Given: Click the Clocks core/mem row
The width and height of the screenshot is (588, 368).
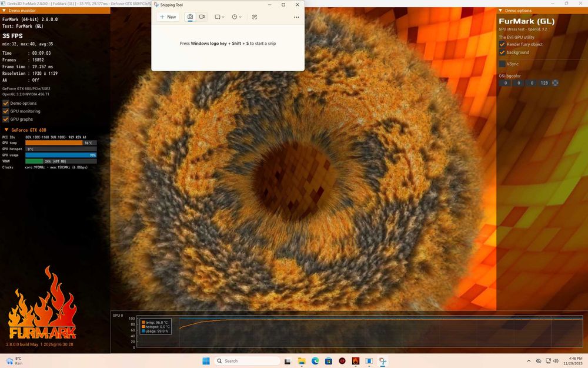Looking at the screenshot, I should (45, 167).
